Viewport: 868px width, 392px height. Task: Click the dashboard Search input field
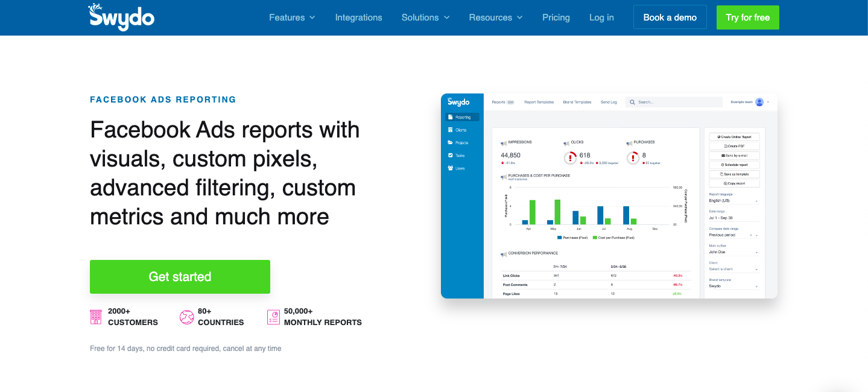[x=674, y=102]
